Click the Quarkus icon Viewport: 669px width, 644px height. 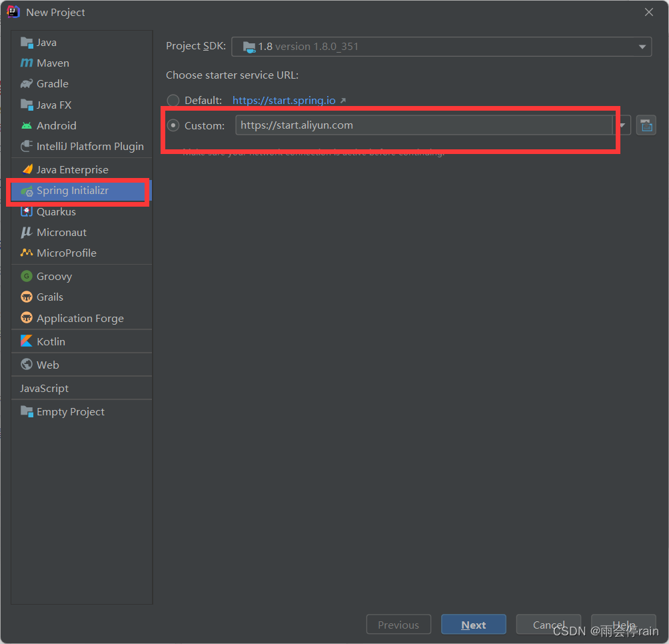[27, 212]
